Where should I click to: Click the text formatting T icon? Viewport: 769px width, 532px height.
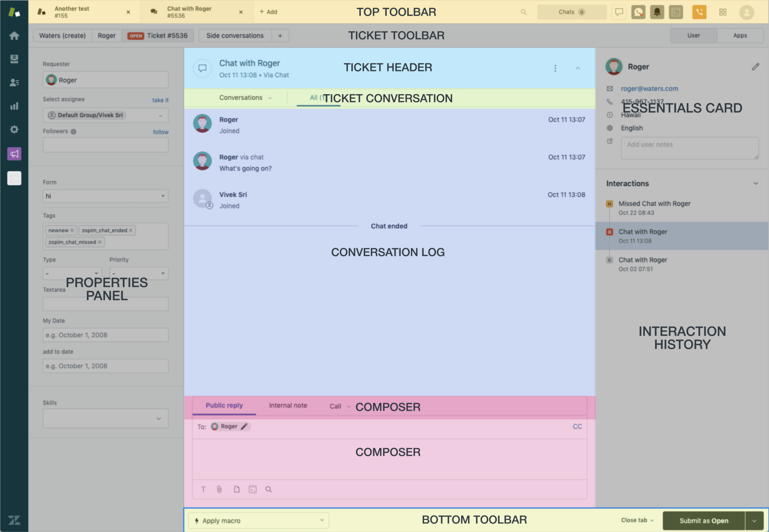click(x=203, y=489)
